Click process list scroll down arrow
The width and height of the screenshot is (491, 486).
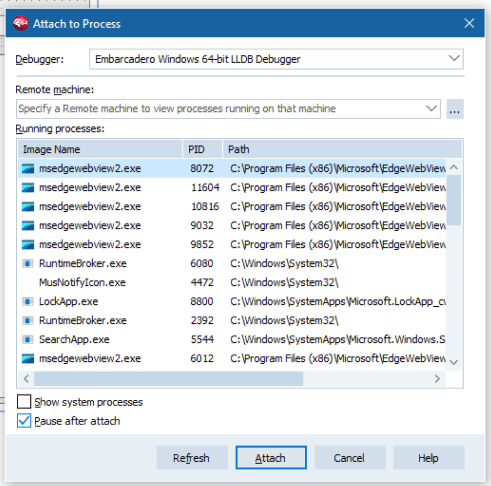[x=454, y=362]
